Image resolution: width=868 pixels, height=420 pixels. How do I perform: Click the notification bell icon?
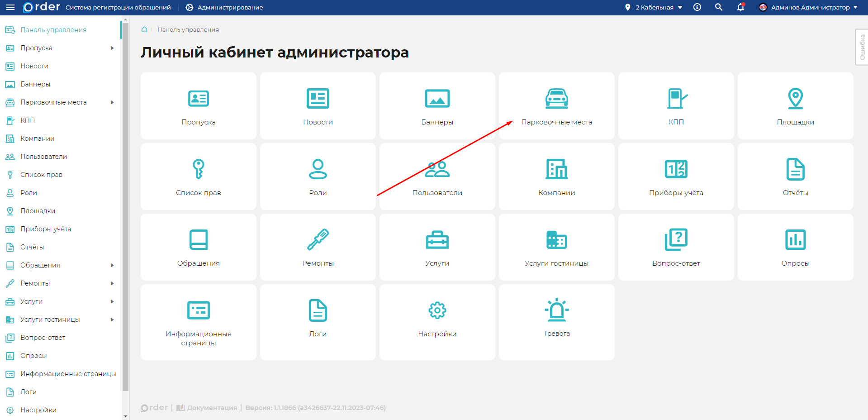(x=740, y=7)
